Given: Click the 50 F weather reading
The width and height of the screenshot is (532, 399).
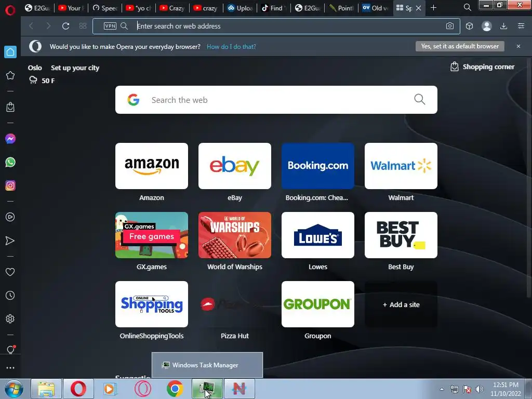Looking at the screenshot, I should pyautogui.click(x=48, y=81).
